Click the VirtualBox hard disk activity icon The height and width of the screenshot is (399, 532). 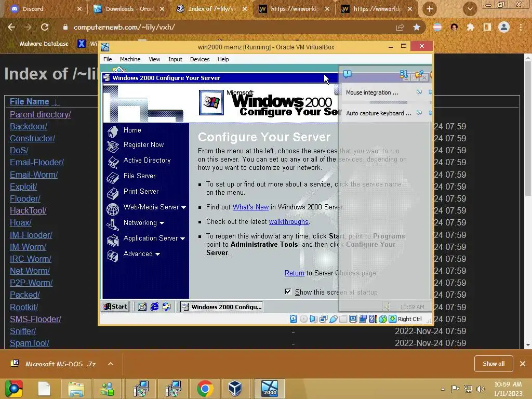click(294, 319)
